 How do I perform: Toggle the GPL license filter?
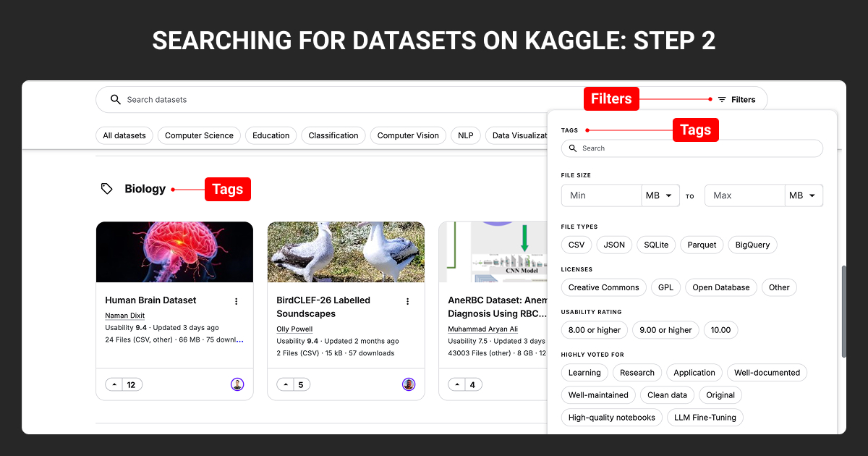pos(665,287)
